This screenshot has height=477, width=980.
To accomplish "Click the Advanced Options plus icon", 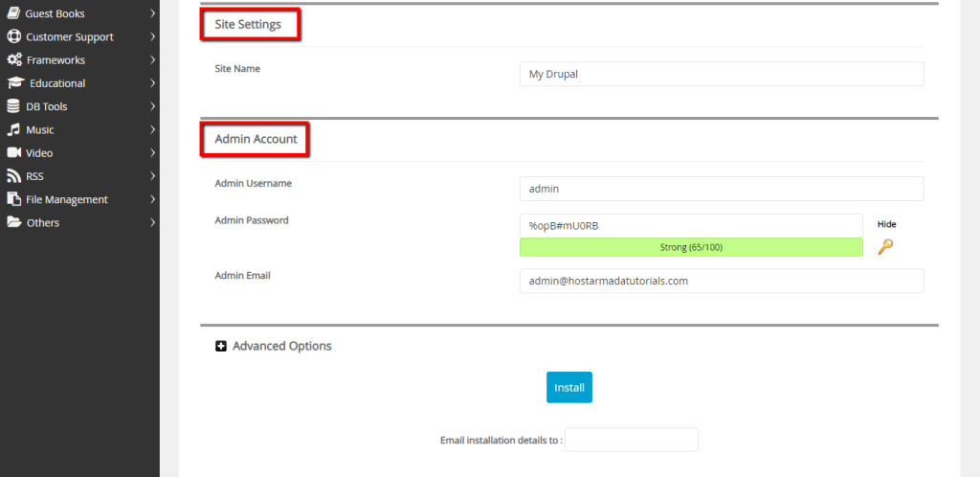I will coord(221,346).
